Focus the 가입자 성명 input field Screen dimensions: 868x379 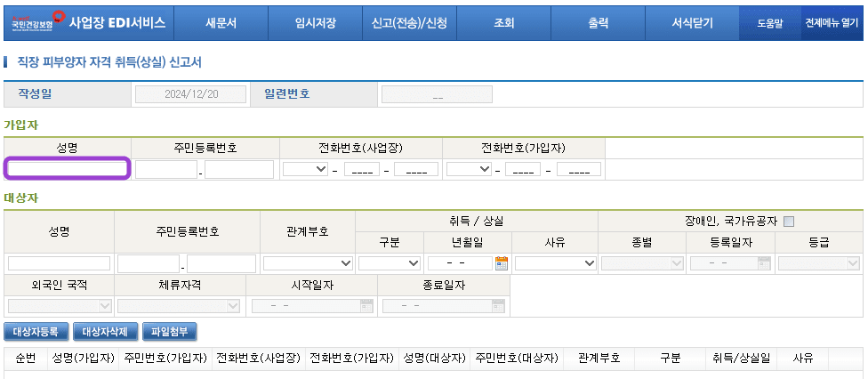click(x=68, y=168)
